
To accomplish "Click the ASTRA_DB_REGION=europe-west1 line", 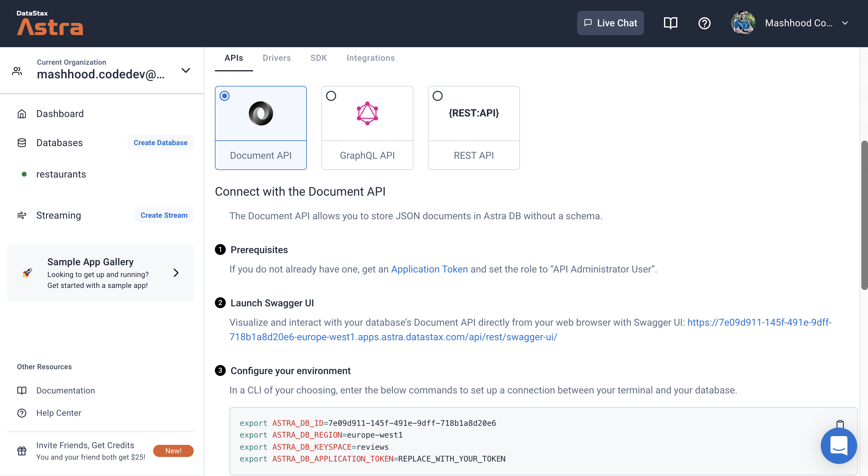I will pos(321,435).
